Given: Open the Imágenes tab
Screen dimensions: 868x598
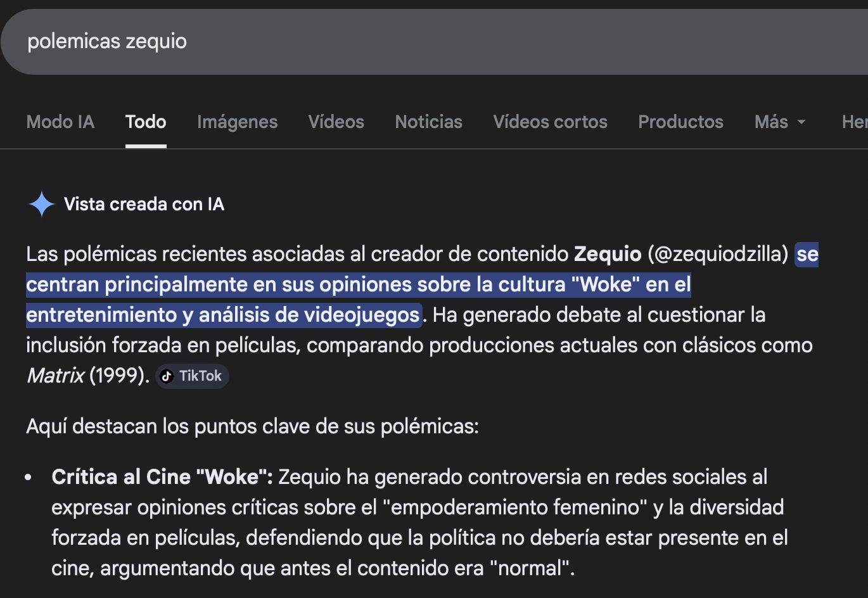Looking at the screenshot, I should click(x=237, y=122).
